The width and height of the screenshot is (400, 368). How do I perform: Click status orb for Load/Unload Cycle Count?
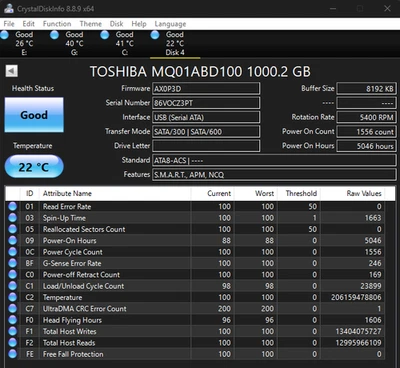pos(13,286)
